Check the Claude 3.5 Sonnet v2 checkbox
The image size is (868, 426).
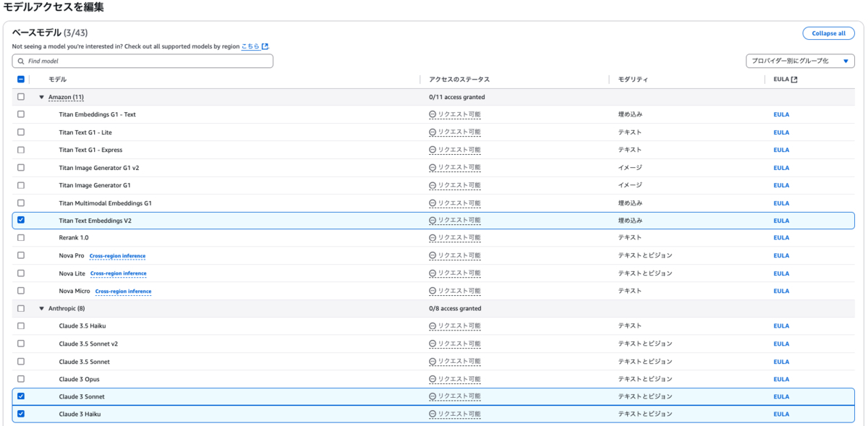tap(20, 343)
